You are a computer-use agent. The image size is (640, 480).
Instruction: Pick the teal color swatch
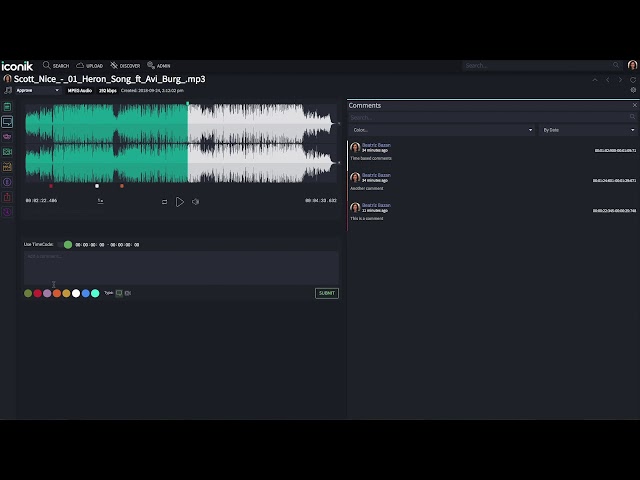[x=95, y=293]
